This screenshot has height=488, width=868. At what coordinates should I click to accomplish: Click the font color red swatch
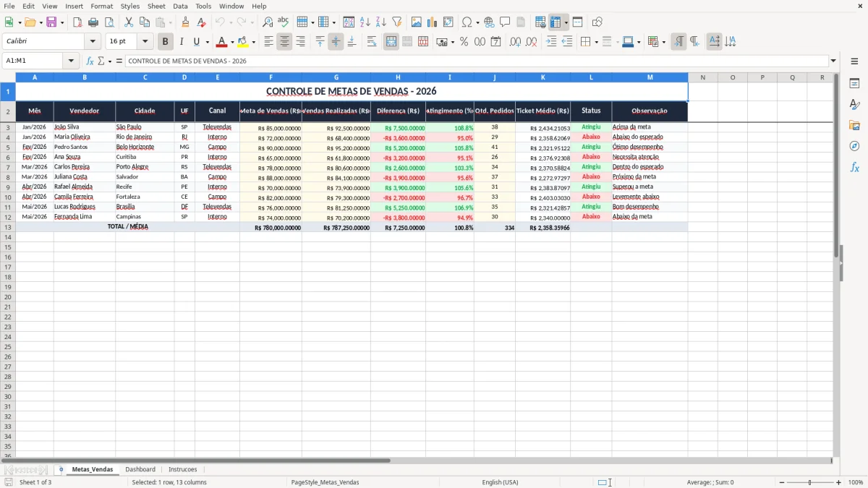coord(222,42)
